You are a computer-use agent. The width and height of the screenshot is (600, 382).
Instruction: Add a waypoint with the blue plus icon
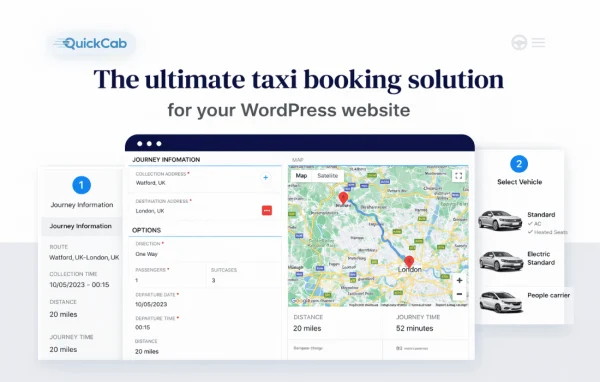pyautogui.click(x=266, y=178)
